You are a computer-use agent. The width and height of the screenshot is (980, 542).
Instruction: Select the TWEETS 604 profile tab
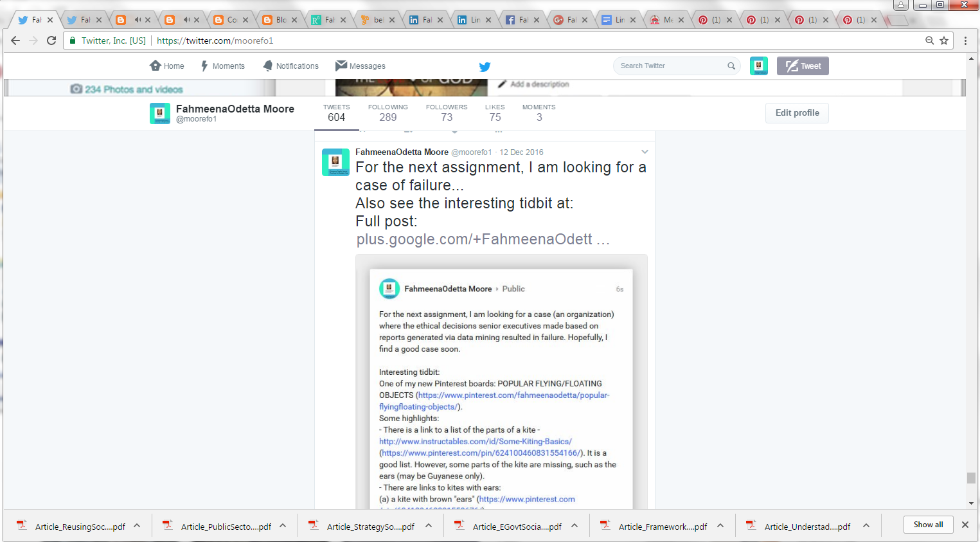pos(337,113)
